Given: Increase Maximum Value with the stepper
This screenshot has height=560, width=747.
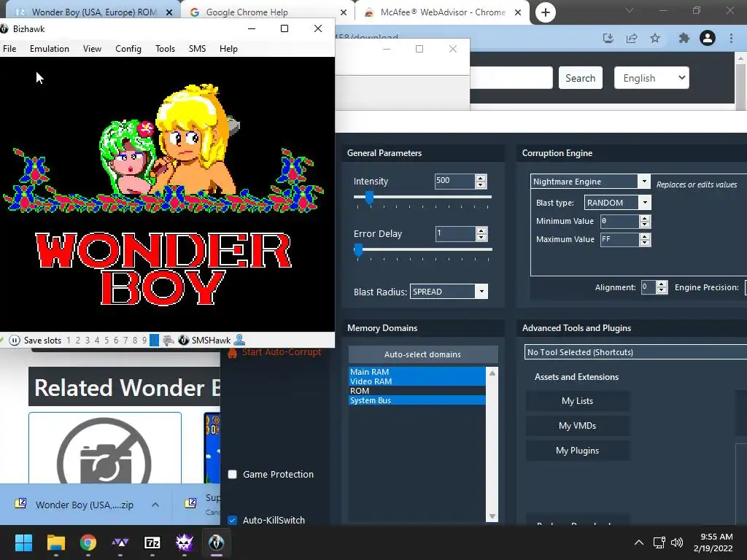Looking at the screenshot, I should tap(645, 236).
